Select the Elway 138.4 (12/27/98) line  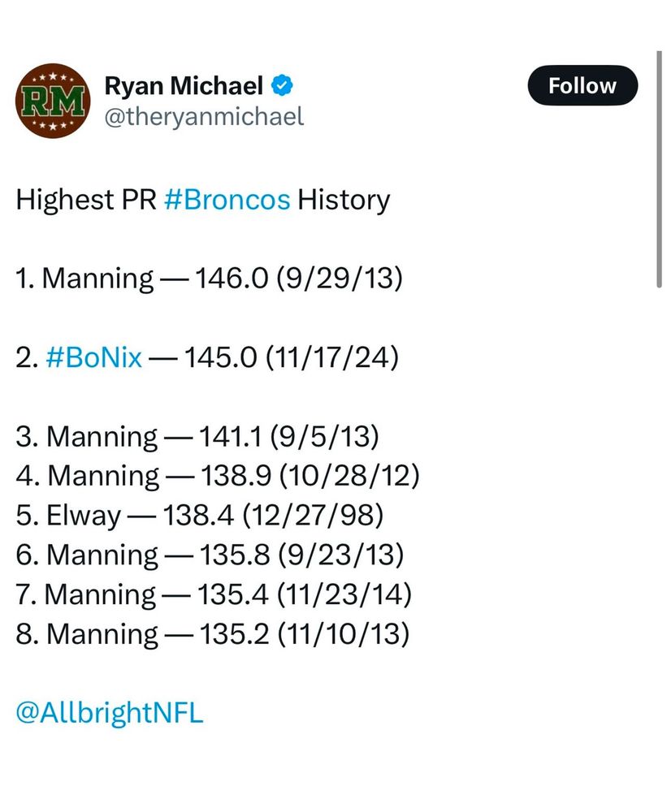pyautogui.click(x=199, y=516)
